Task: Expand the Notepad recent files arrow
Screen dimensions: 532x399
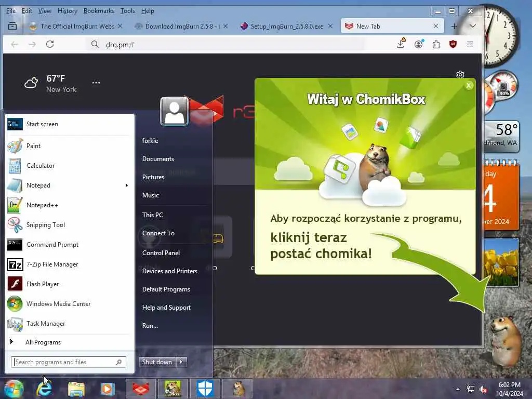Action: coord(127,185)
